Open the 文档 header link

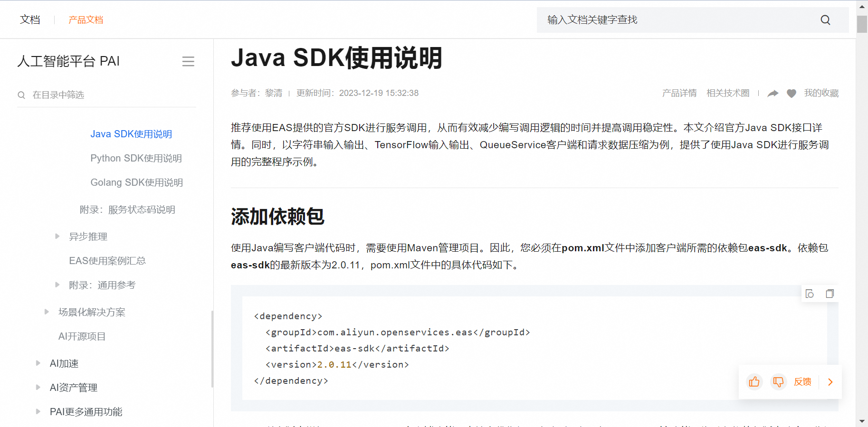click(x=30, y=20)
